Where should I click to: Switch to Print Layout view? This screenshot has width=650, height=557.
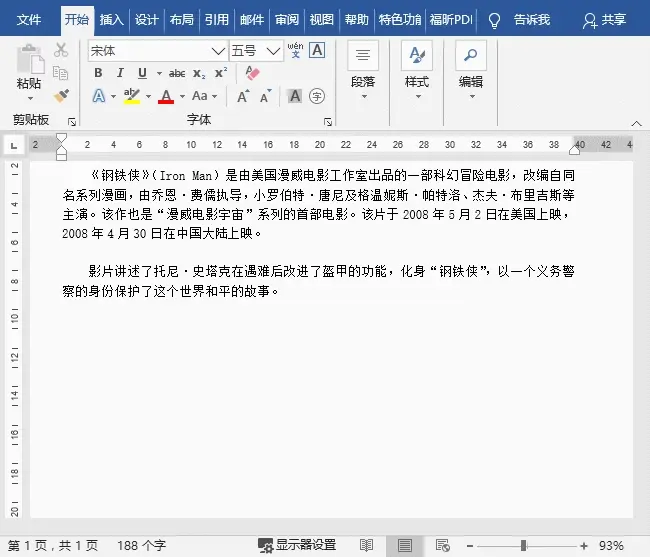(x=405, y=545)
